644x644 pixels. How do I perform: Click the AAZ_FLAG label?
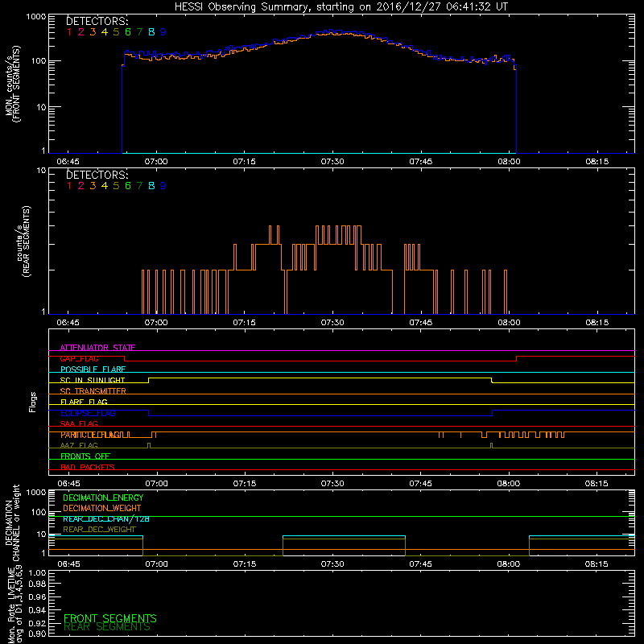coord(79,446)
